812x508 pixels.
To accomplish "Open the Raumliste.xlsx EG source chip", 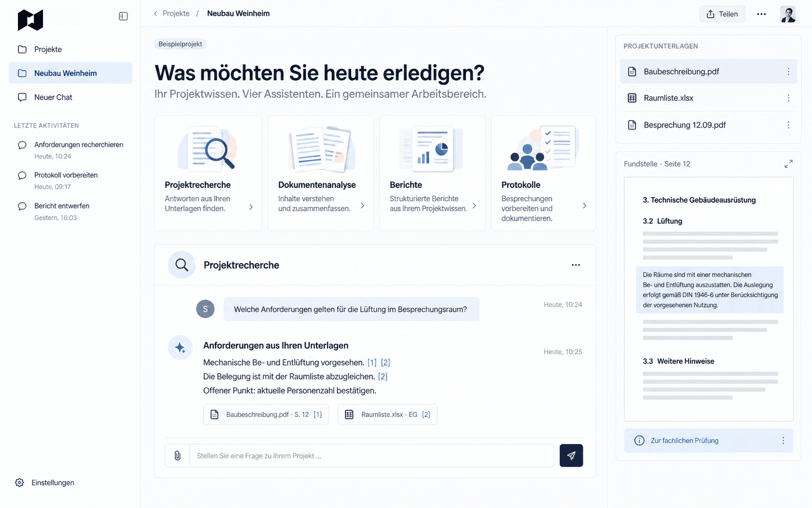I will pyautogui.click(x=388, y=414).
